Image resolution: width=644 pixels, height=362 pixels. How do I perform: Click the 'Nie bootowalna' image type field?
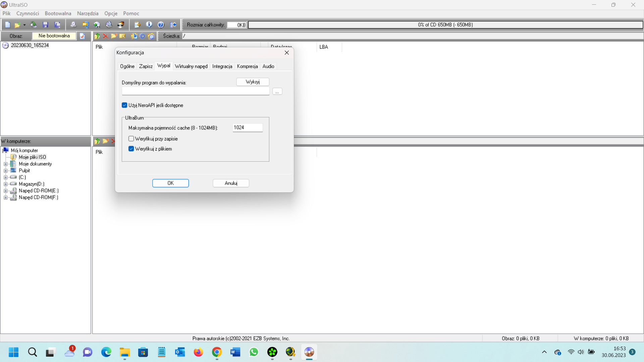54,36
